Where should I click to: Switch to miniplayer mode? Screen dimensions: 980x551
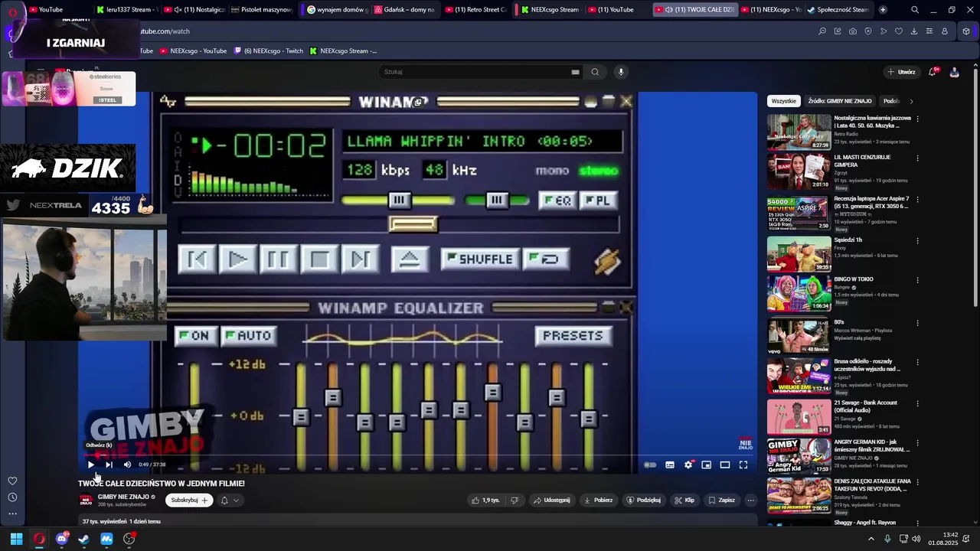point(706,465)
